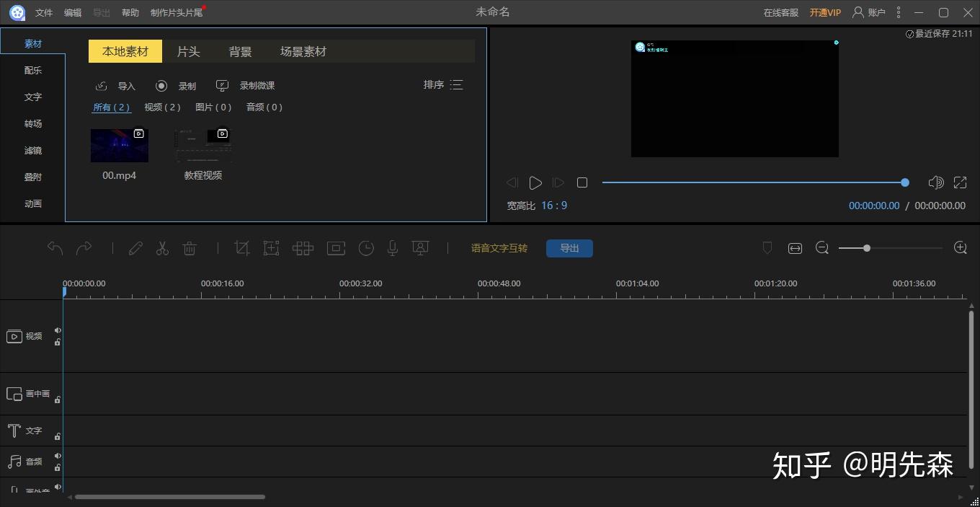Viewport: 980px width, 507px height.
Task: Click the 录制 record icon
Action: pos(161,85)
